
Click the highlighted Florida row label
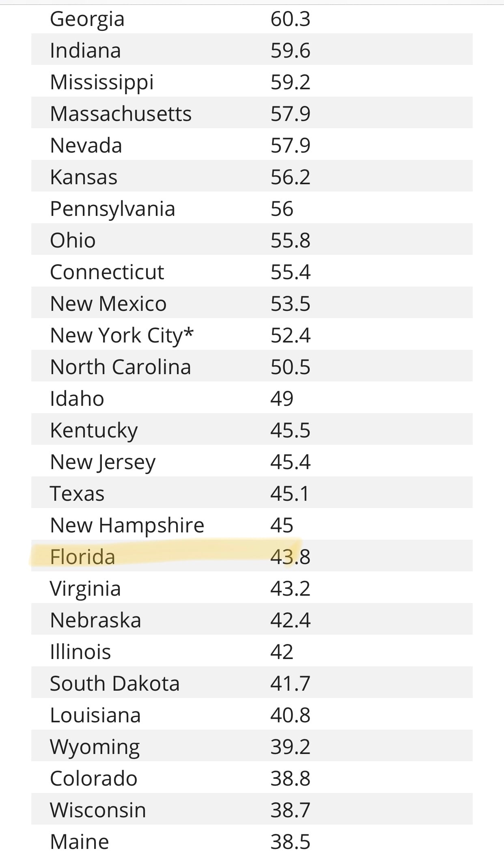tap(82, 556)
